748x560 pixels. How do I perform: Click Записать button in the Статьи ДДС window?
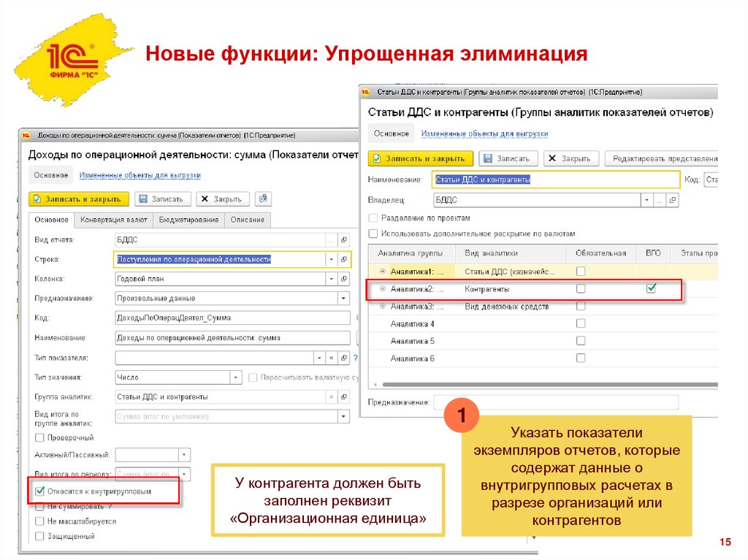[508, 158]
